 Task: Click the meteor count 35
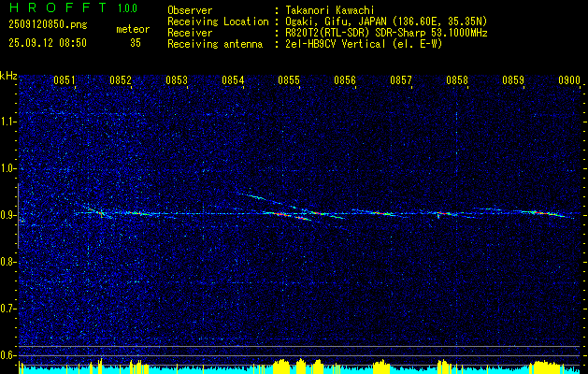click(136, 43)
